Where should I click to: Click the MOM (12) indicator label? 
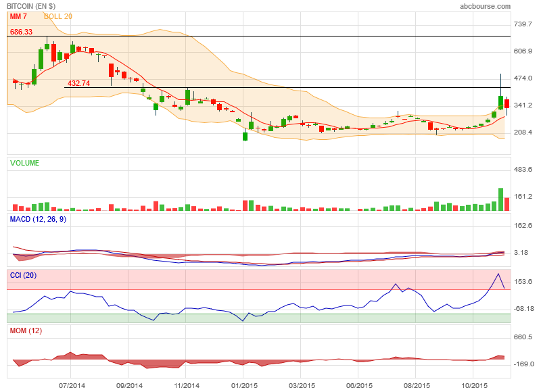pos(25,330)
